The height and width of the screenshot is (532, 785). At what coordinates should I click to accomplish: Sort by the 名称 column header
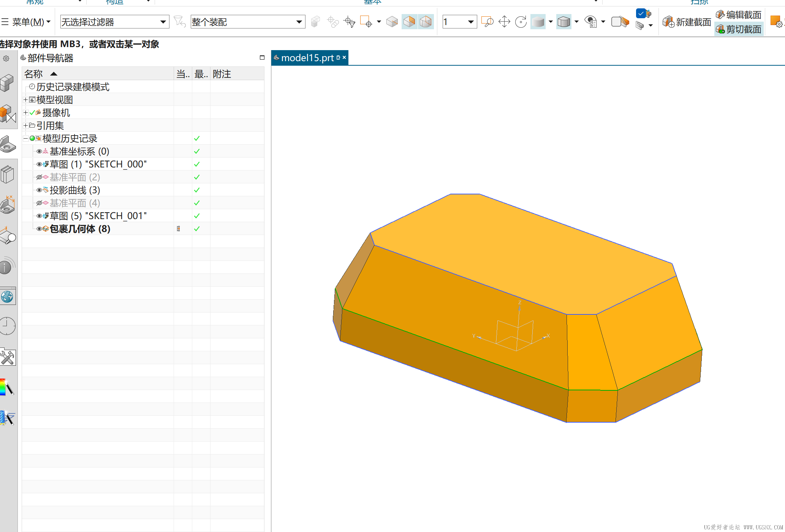pos(34,74)
